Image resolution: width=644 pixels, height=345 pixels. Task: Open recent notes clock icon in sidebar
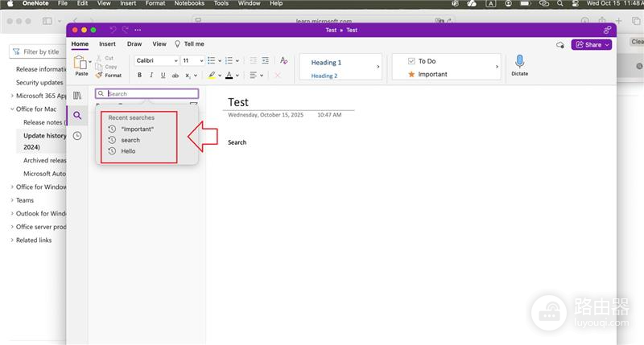(77, 136)
